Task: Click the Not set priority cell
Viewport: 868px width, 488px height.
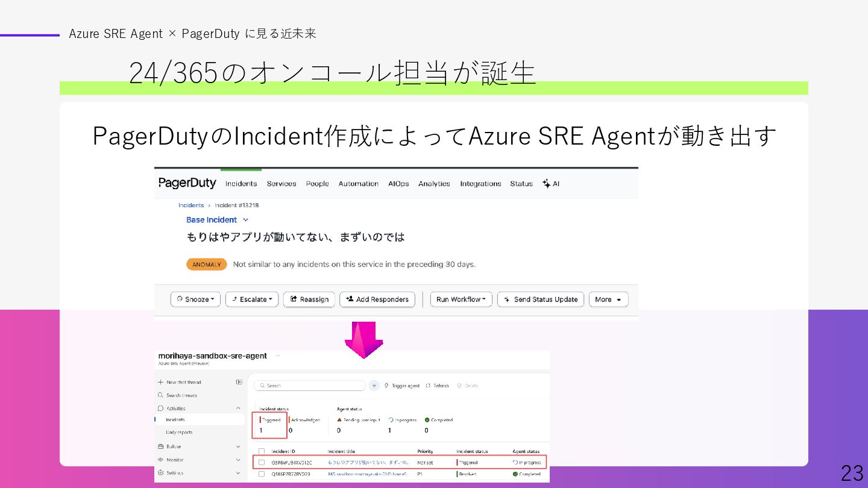Action: 425,463
